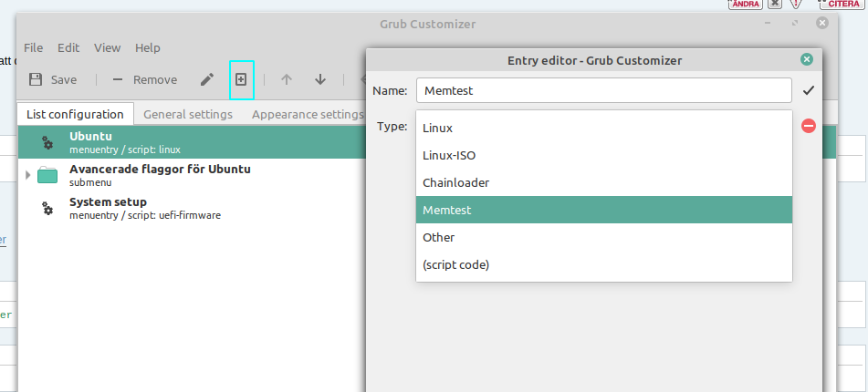Choose Other in Type dropdown

[604, 237]
